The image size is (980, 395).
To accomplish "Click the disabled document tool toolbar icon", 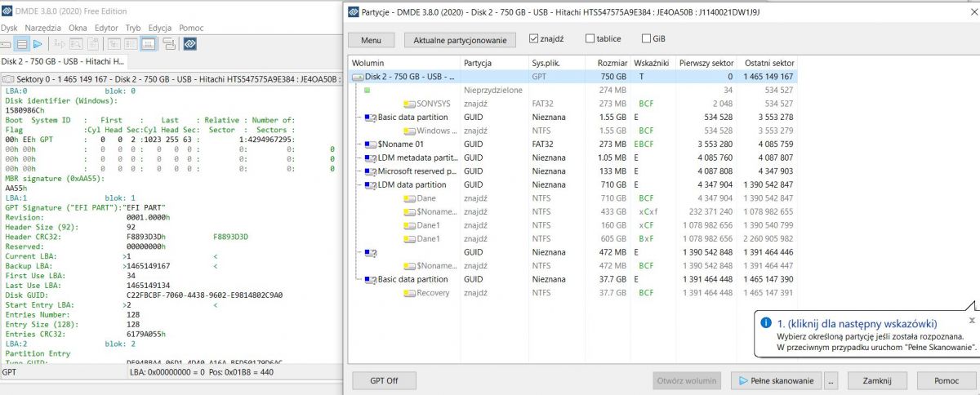I will [93, 44].
